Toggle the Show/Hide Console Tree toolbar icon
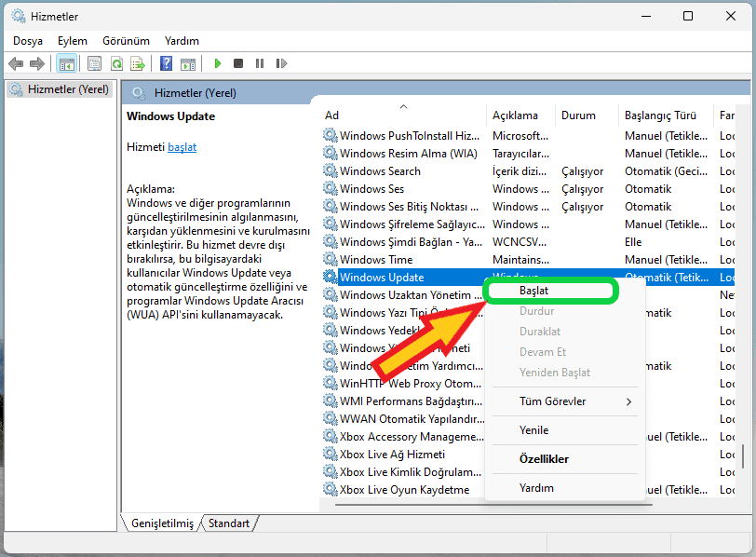Viewport: 756px width, 557px height. [66, 63]
